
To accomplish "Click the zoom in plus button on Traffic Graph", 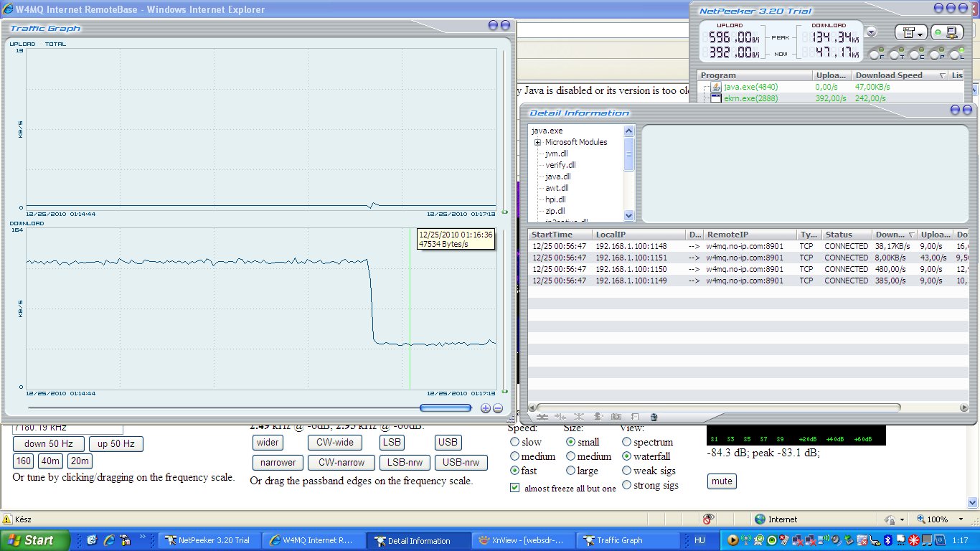I will (x=485, y=408).
